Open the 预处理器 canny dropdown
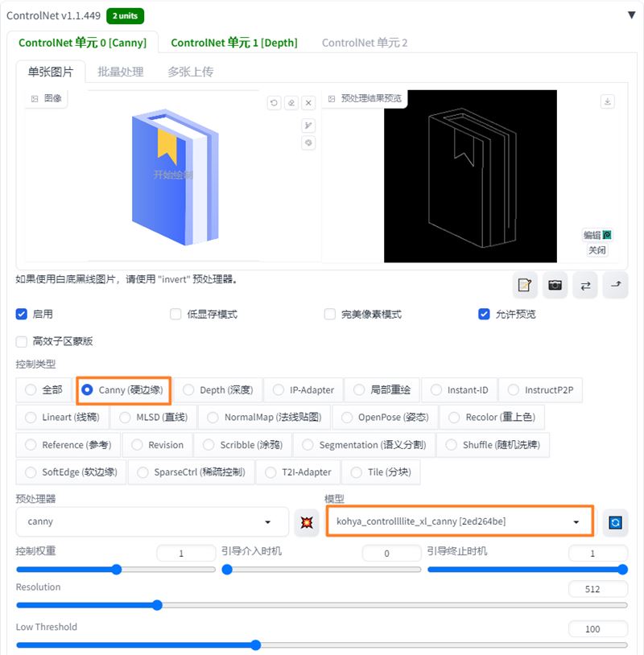644x655 pixels. pos(152,521)
